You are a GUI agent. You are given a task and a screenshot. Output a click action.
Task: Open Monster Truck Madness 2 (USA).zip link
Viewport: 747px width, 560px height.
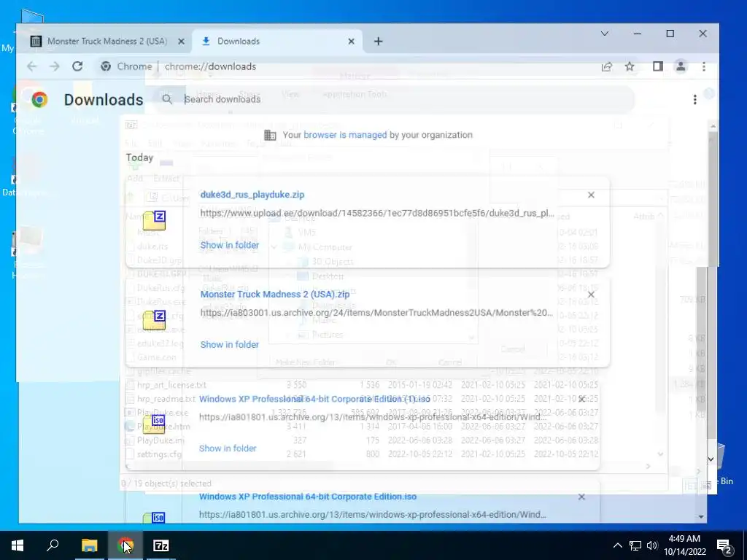[275, 294]
